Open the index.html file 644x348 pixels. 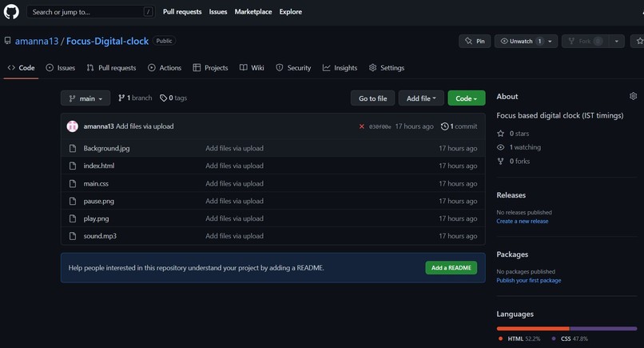99,166
